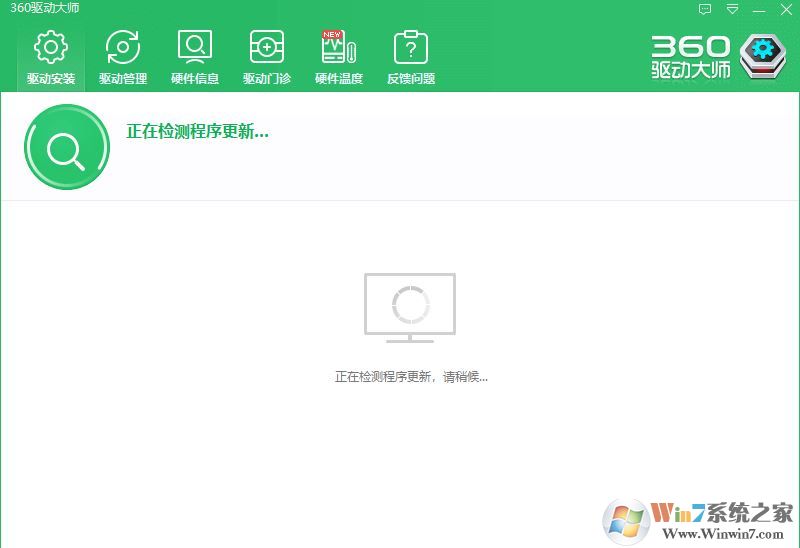Open the 驱动安装 driver install tab
Image resolution: width=800 pixels, height=548 pixels.
tap(51, 58)
